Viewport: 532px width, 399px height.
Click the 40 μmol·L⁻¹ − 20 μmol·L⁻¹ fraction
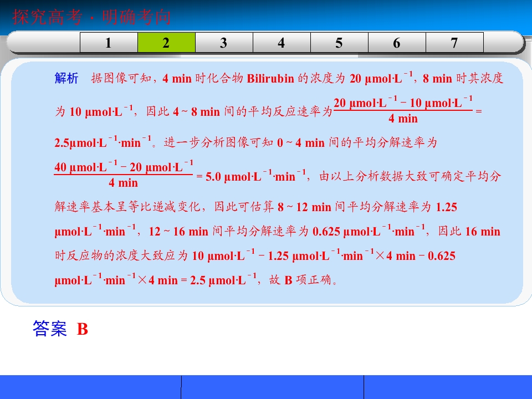point(124,174)
